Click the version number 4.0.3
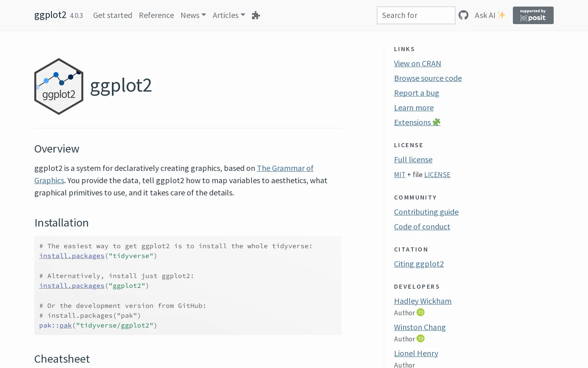Screen dimensions: 588x368 click(x=76, y=16)
